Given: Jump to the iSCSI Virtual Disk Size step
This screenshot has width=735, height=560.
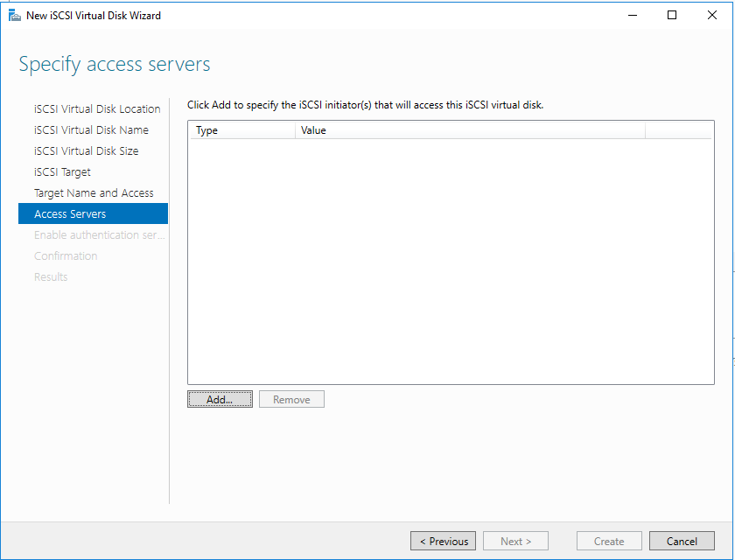Looking at the screenshot, I should point(86,151).
